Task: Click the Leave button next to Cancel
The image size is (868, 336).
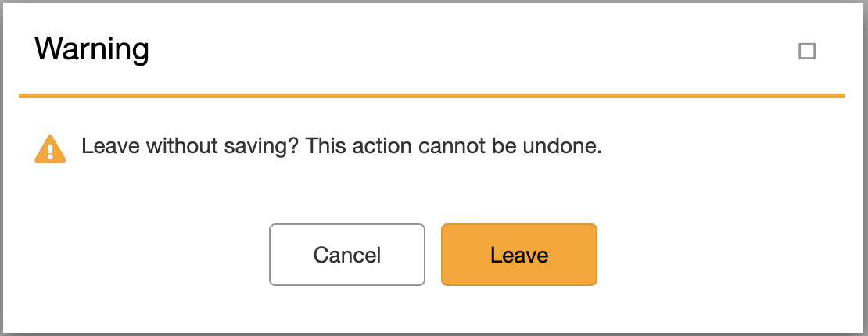Action: pyautogui.click(x=519, y=255)
